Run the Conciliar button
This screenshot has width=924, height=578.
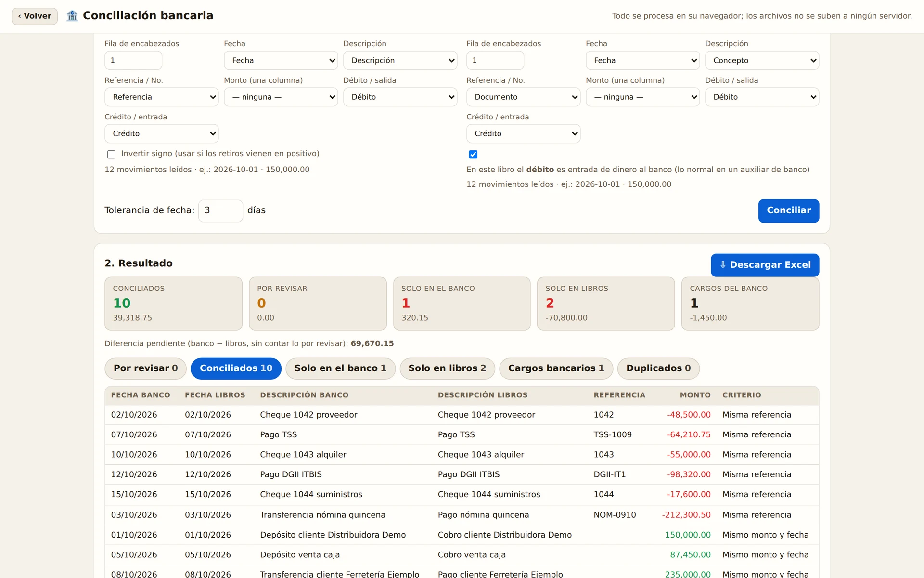coord(789,210)
